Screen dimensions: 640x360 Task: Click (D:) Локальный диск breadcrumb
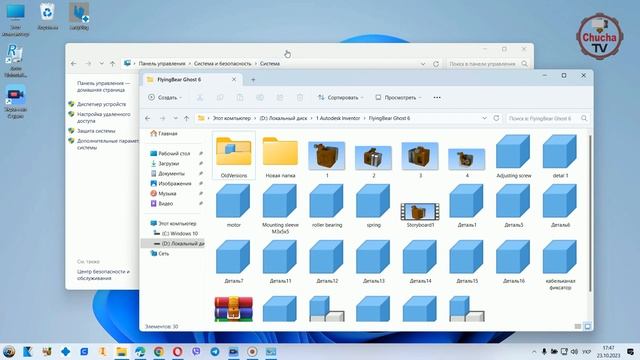(x=283, y=118)
